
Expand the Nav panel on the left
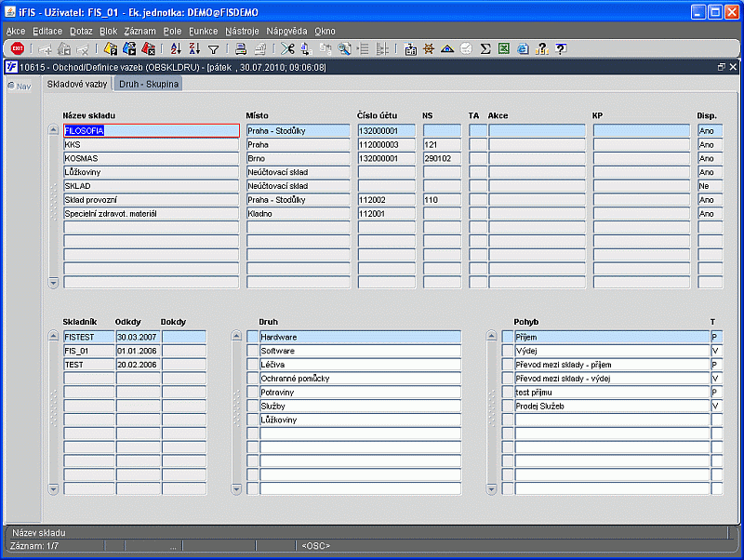pos(19,86)
